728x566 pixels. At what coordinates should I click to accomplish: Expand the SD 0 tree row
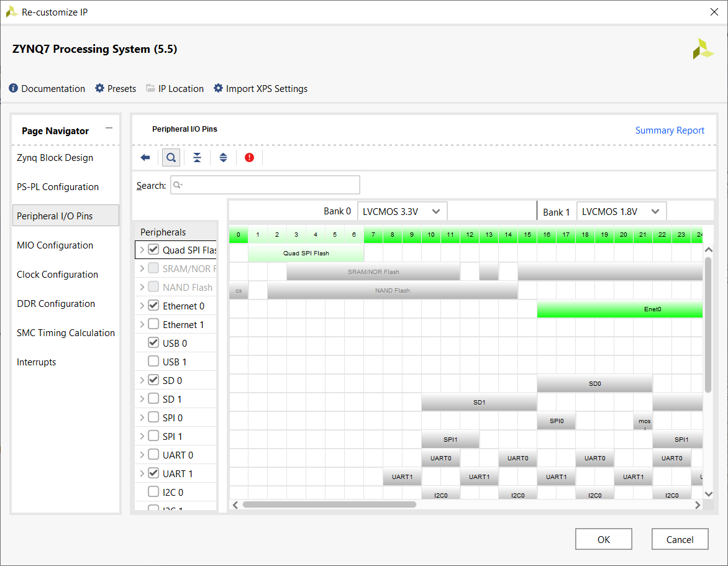tap(142, 380)
